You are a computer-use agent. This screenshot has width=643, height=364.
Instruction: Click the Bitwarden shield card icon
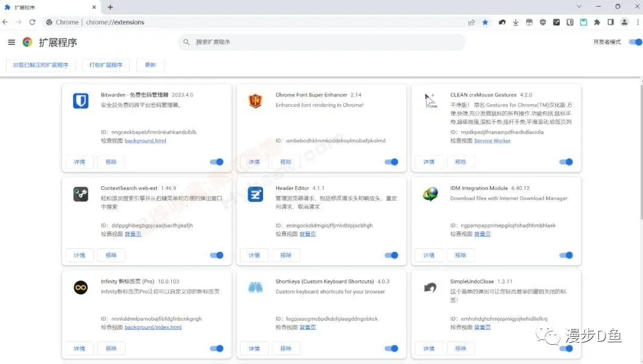(81, 101)
